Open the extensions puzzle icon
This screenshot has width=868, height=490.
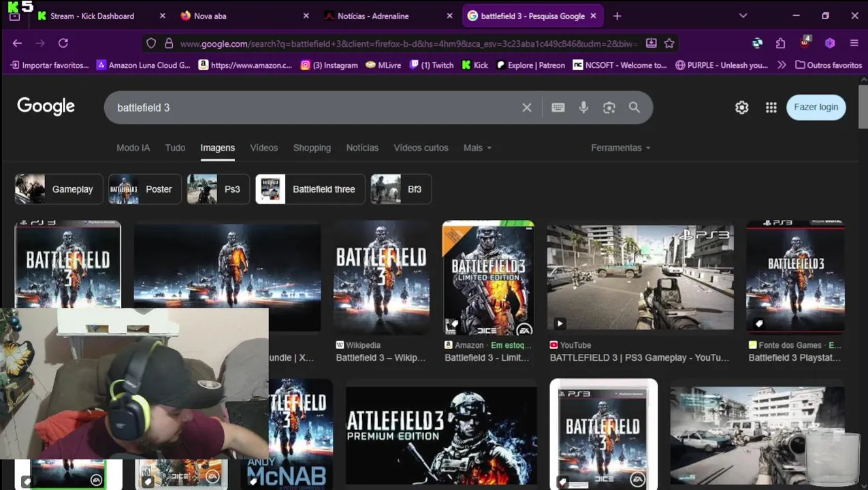(780, 43)
